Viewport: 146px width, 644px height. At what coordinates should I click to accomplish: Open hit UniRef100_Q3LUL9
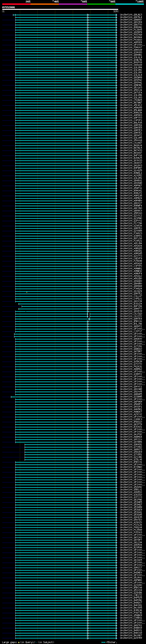(x=131, y=58)
